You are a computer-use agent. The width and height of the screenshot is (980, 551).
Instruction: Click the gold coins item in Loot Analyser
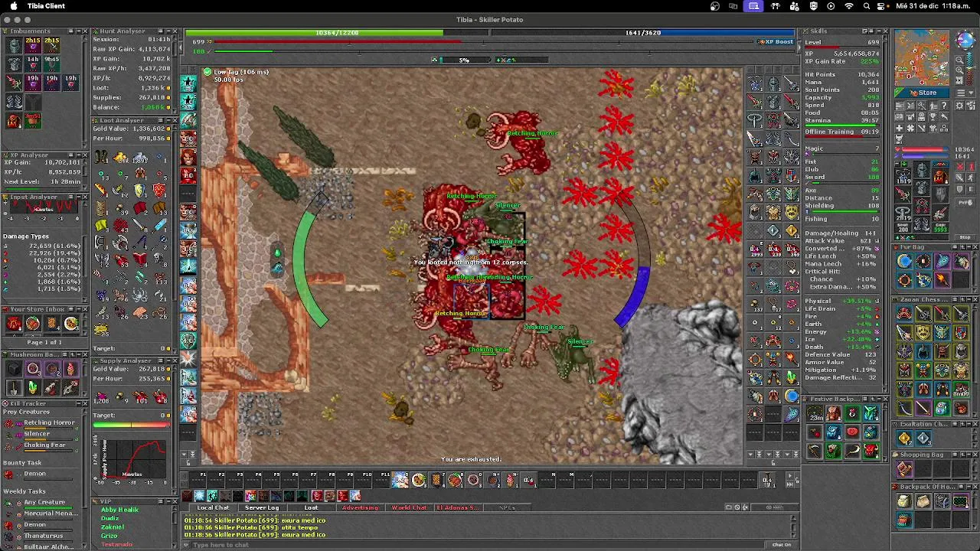click(x=119, y=158)
